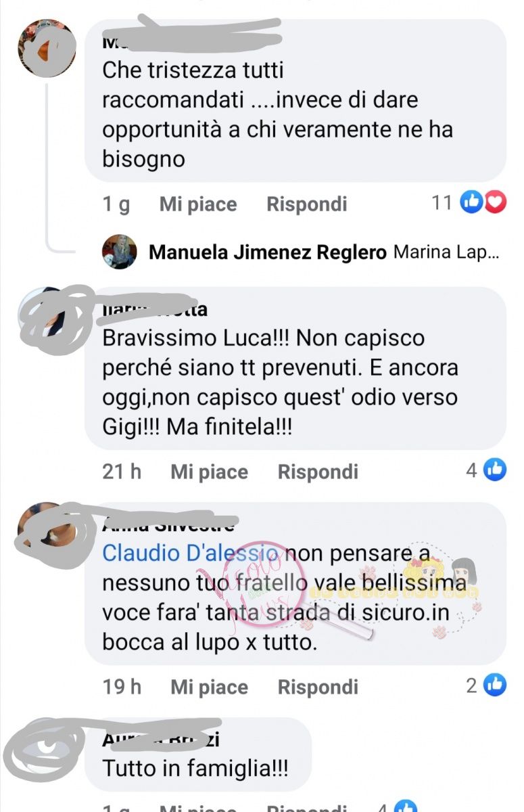Open Manuela Jimenez Reglero's profile picture
Image resolution: width=524 pixels, height=812 pixels.
click(120, 253)
